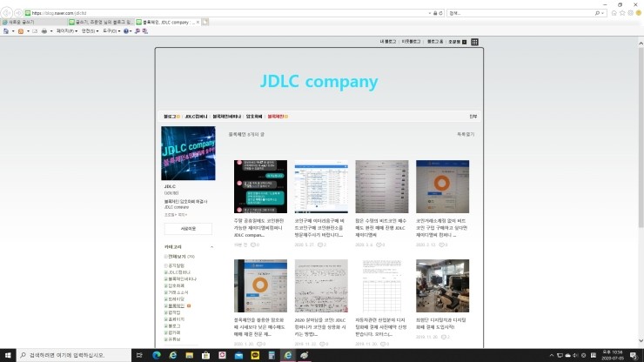Click the refresh icon in address bar
The height and width of the screenshot is (362, 644).
440,13
